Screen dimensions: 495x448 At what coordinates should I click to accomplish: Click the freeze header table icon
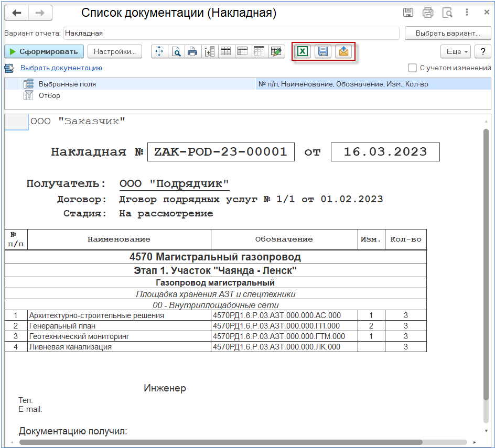[243, 51]
